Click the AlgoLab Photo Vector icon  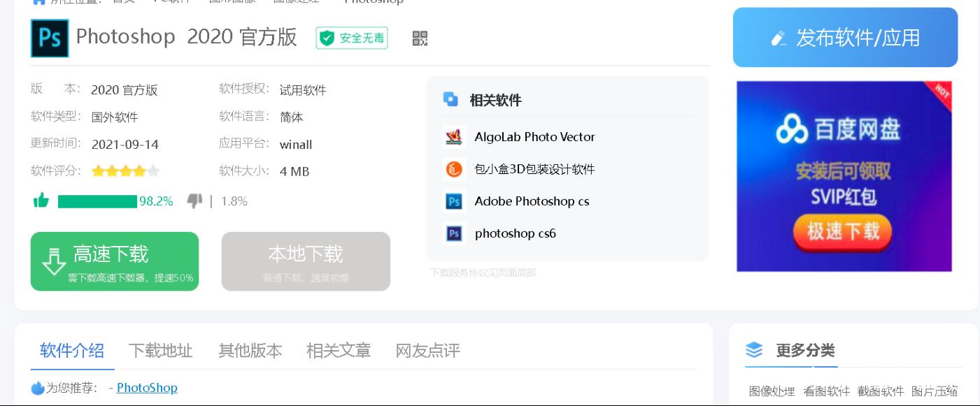tap(454, 137)
